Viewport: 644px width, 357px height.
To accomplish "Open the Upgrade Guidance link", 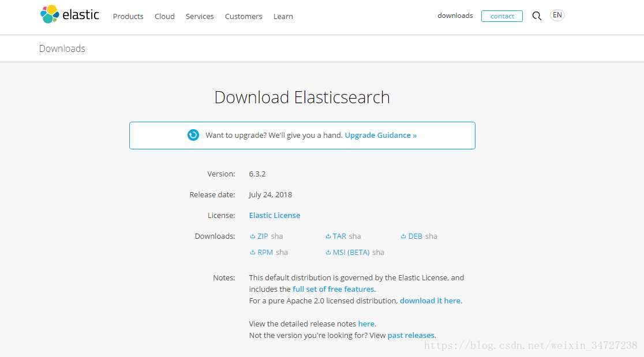I will pos(381,136).
